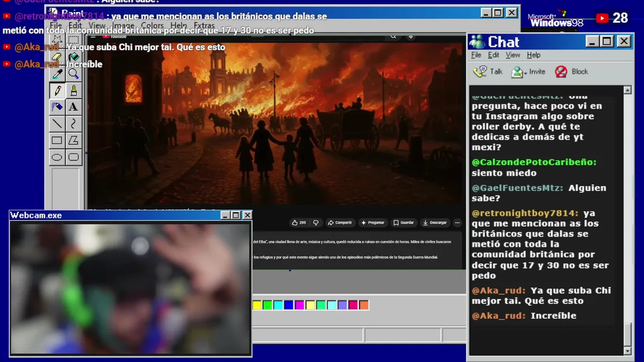Click the YouTube search magnifier icon

tap(393, 36)
